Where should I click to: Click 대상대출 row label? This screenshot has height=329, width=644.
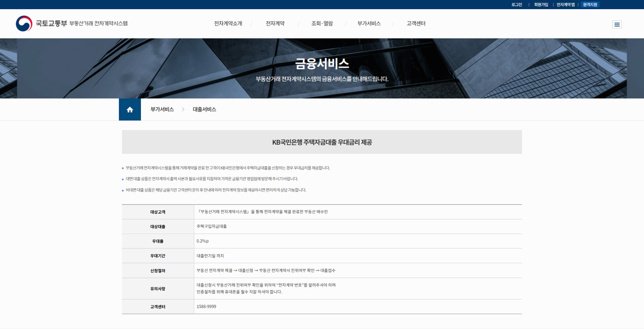(158, 227)
